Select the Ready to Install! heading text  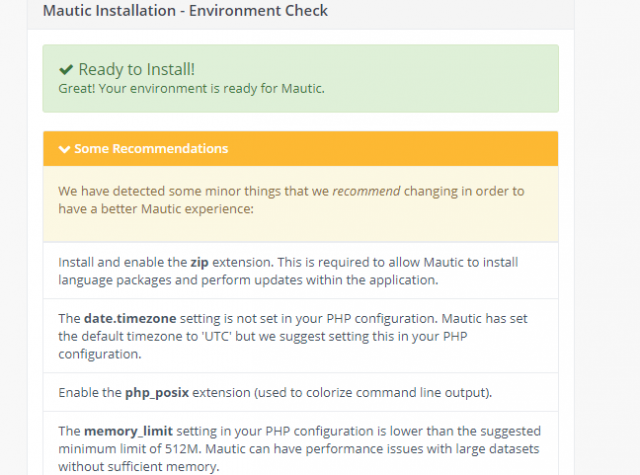tap(136, 69)
